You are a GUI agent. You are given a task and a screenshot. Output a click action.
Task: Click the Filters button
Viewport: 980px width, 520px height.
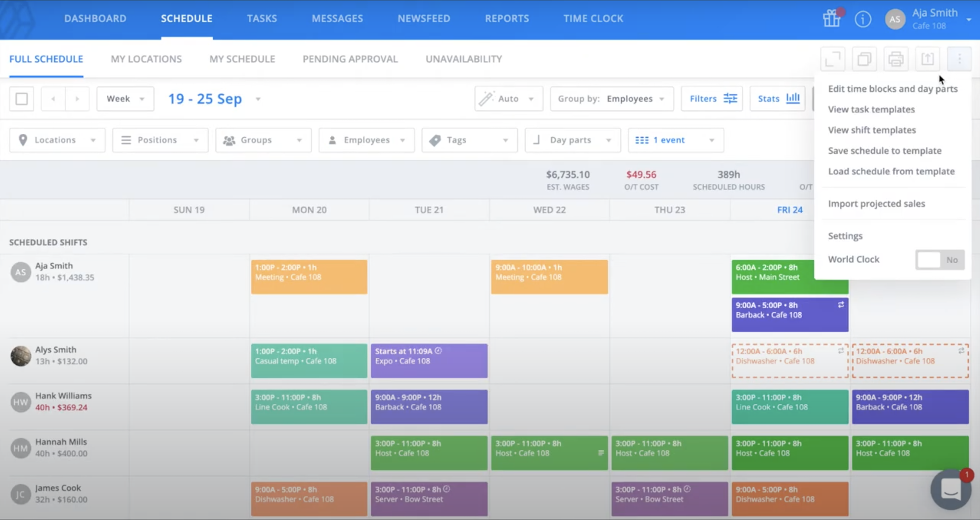pos(711,99)
